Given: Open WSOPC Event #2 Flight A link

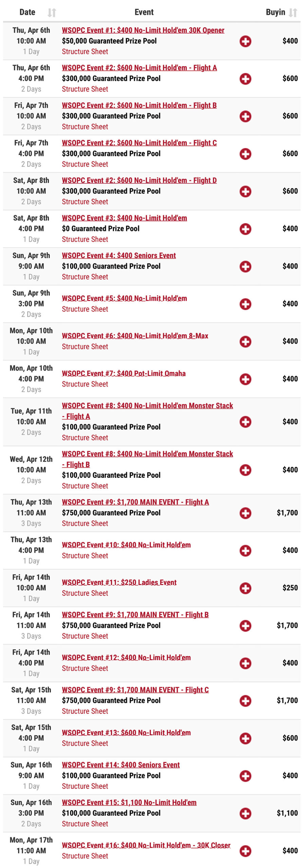Looking at the screenshot, I should click(139, 68).
